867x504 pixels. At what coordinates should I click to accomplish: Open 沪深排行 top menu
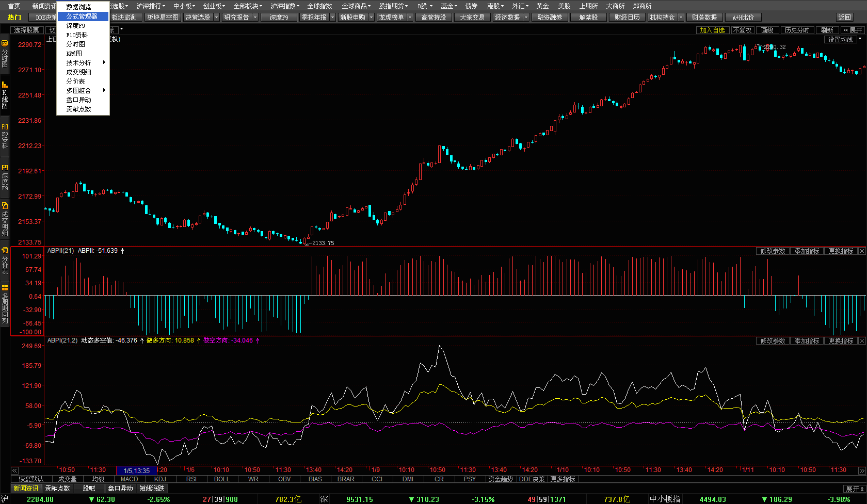[x=151, y=6]
